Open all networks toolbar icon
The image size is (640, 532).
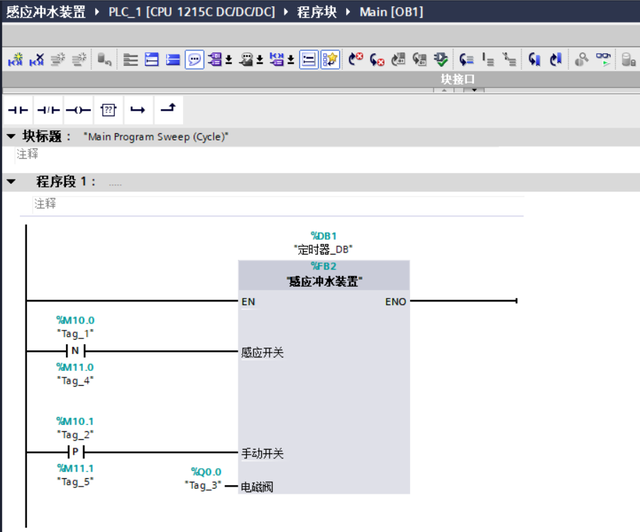(131, 60)
